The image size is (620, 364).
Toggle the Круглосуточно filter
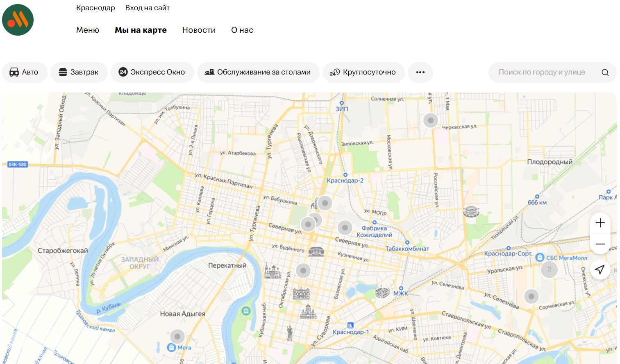(x=363, y=72)
